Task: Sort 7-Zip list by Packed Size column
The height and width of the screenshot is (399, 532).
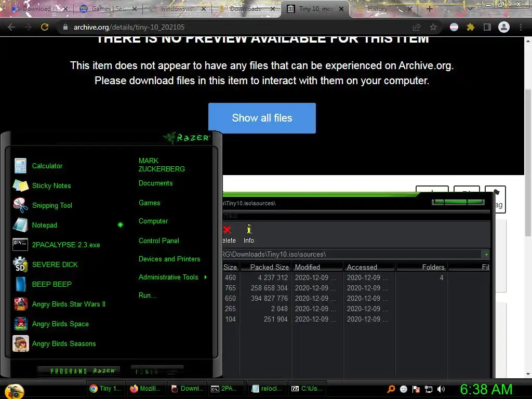Action: [x=265, y=268]
